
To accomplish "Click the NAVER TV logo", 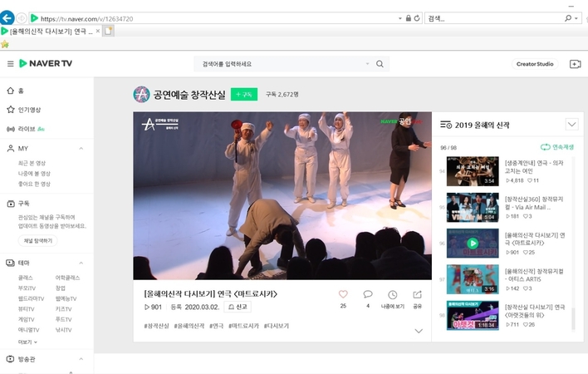I will click(x=46, y=63).
